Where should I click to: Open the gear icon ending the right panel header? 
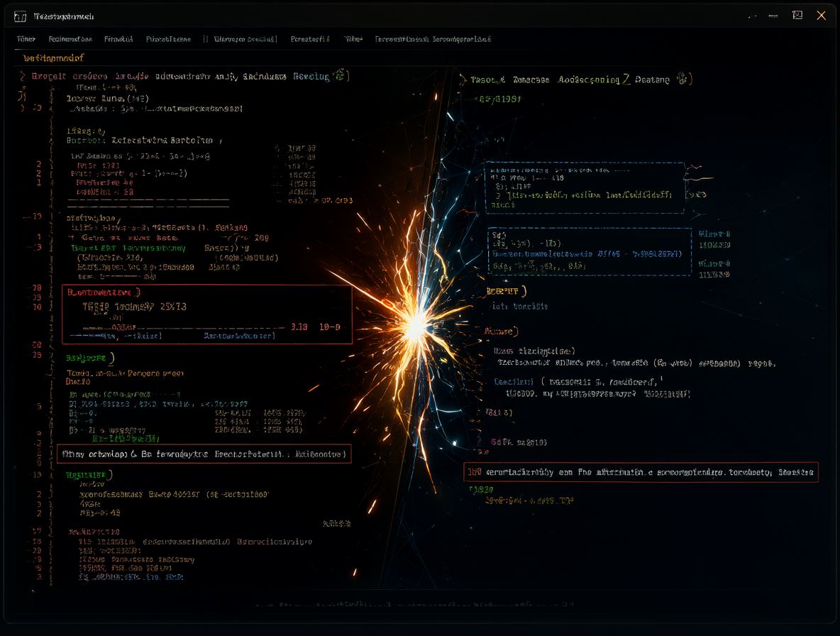pos(682,79)
